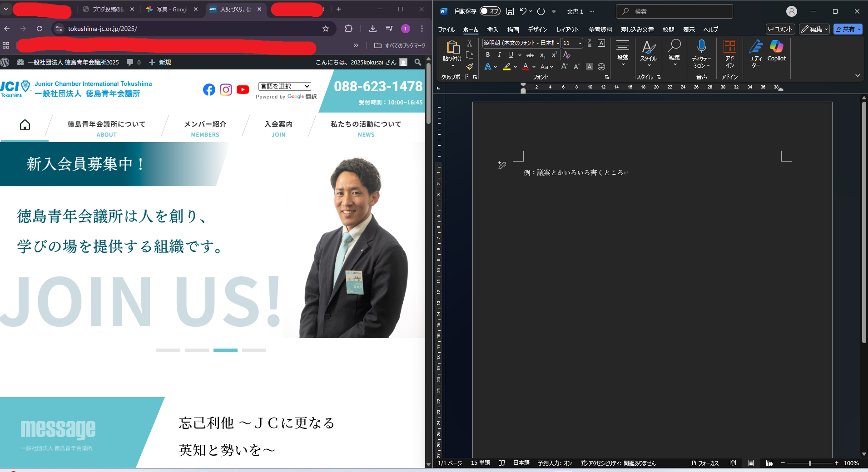Expand the font name dropdown
The height and width of the screenshot is (472, 868).
[558, 43]
